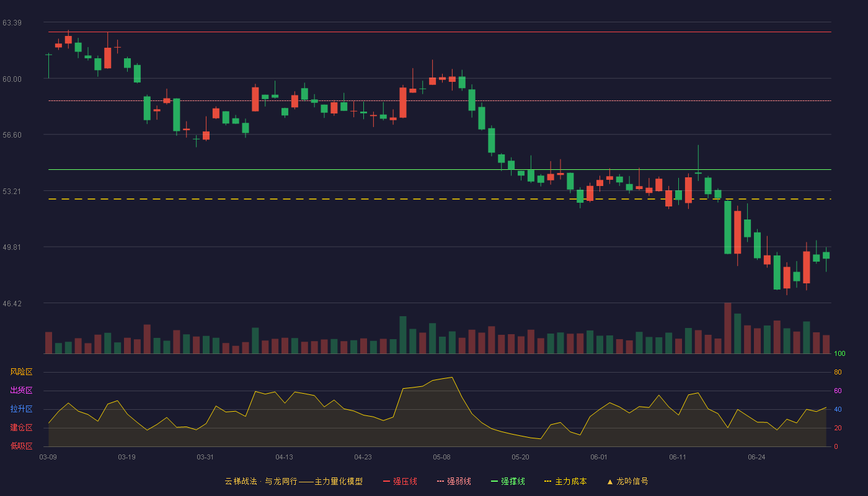Screen dimensions: 868x496
Task: Click the 63.39 price axis label
Action: (12, 23)
